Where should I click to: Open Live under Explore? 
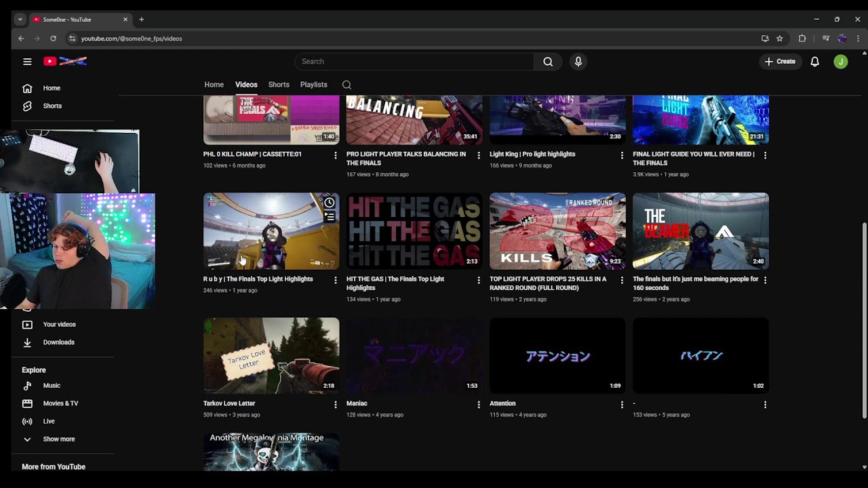click(x=49, y=422)
